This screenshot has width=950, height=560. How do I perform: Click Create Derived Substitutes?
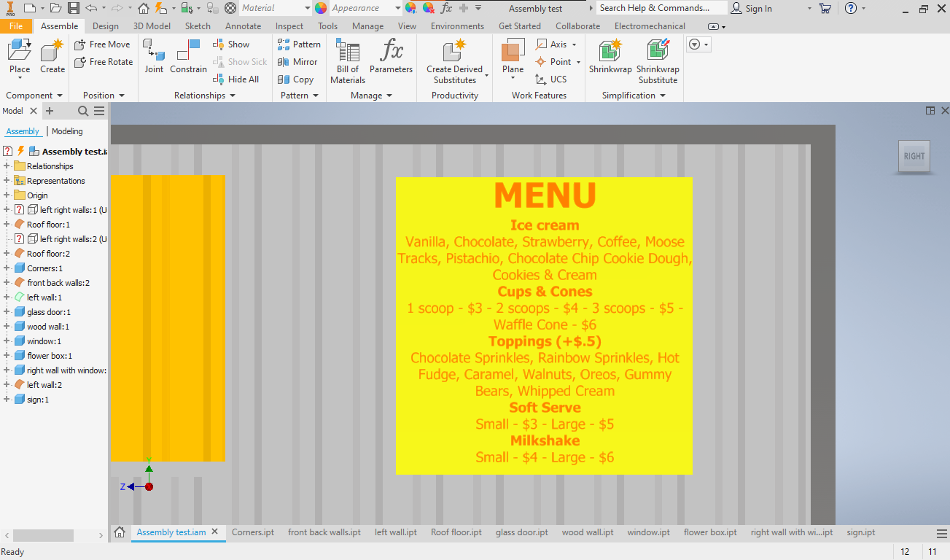[455, 61]
